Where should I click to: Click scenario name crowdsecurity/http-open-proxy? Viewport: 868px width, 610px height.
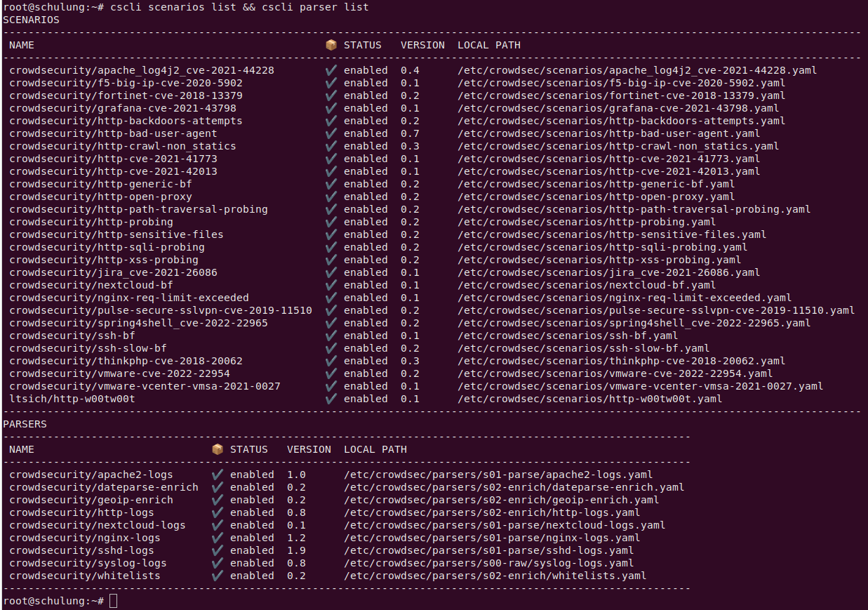[100, 197]
